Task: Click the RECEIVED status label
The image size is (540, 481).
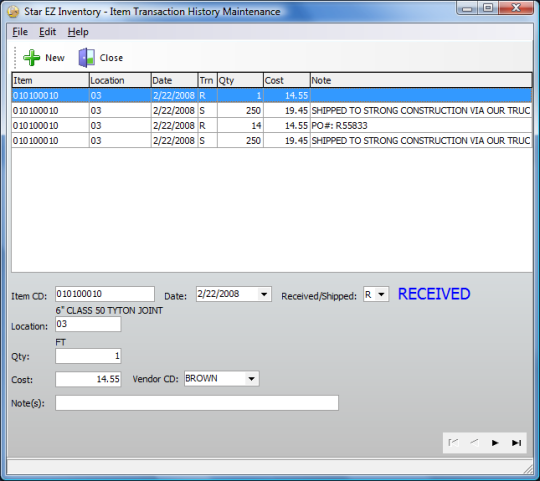Action: click(x=434, y=294)
